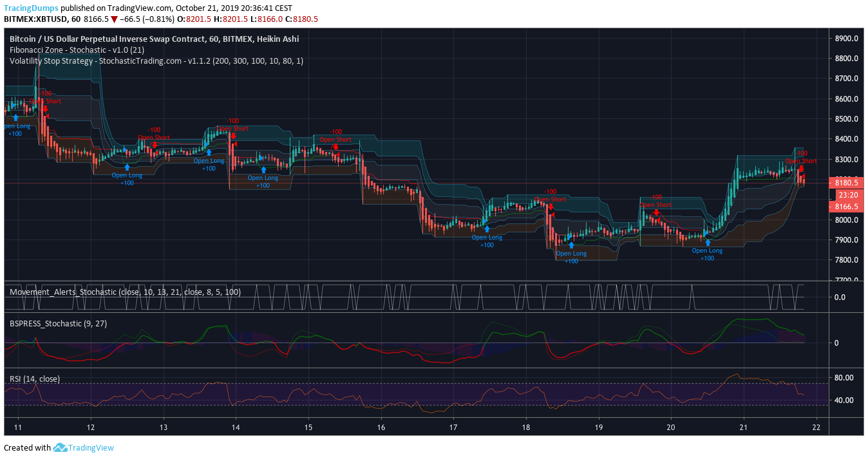Click date 22 on the time axis
The image size is (868, 459).
[x=816, y=427]
